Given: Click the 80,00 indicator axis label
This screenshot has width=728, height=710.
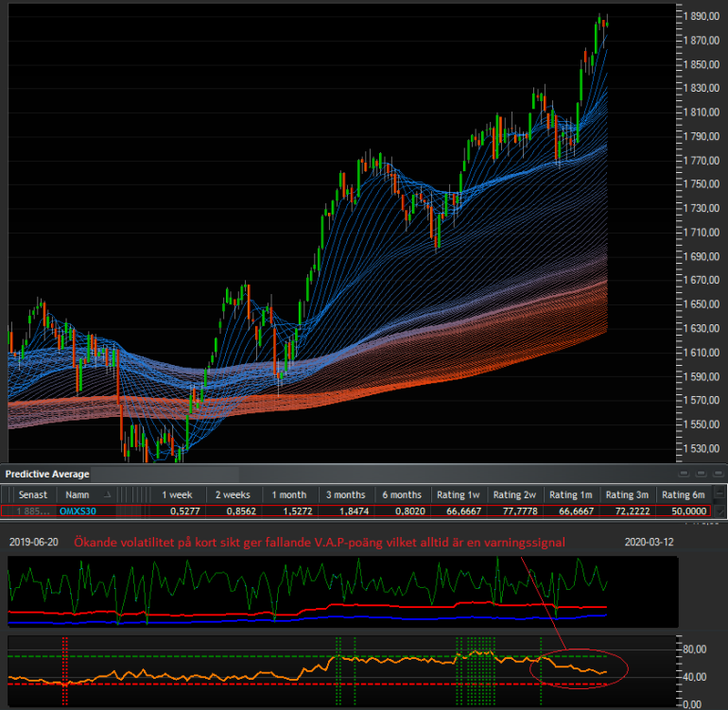Looking at the screenshot, I should [695, 649].
